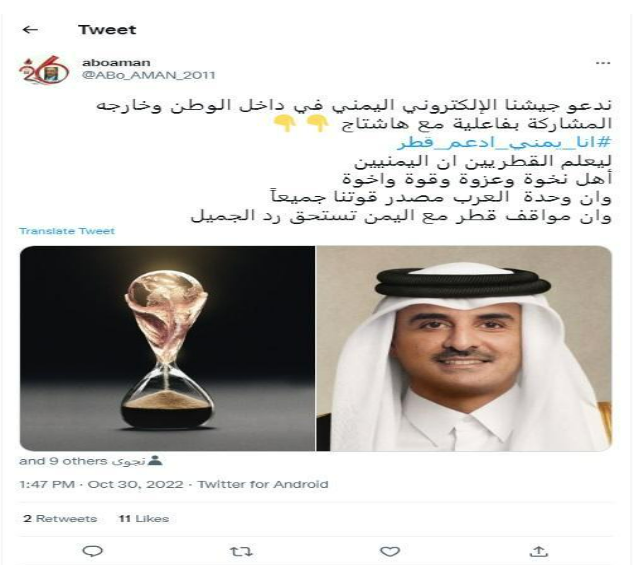Open the hourglass trophy image

167,348
